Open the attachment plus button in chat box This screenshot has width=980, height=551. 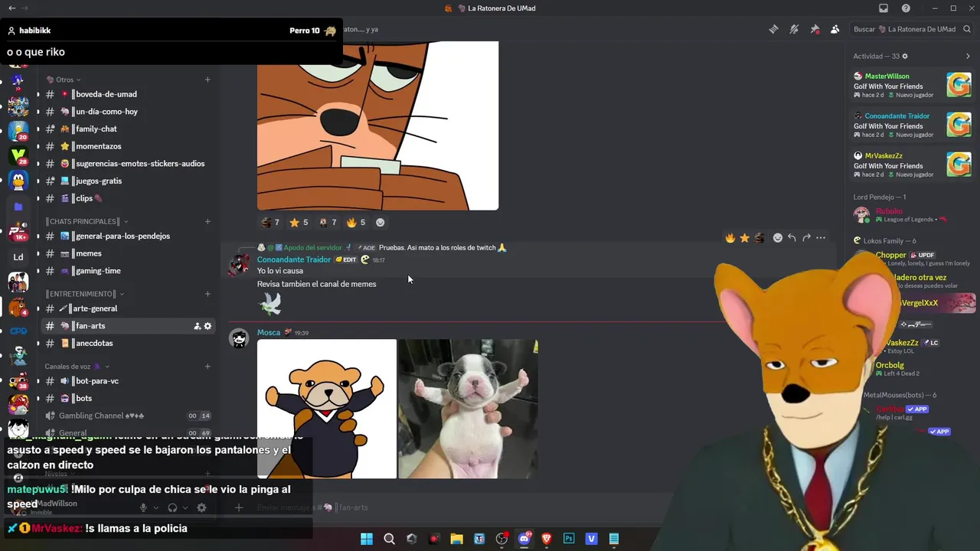pyautogui.click(x=239, y=507)
